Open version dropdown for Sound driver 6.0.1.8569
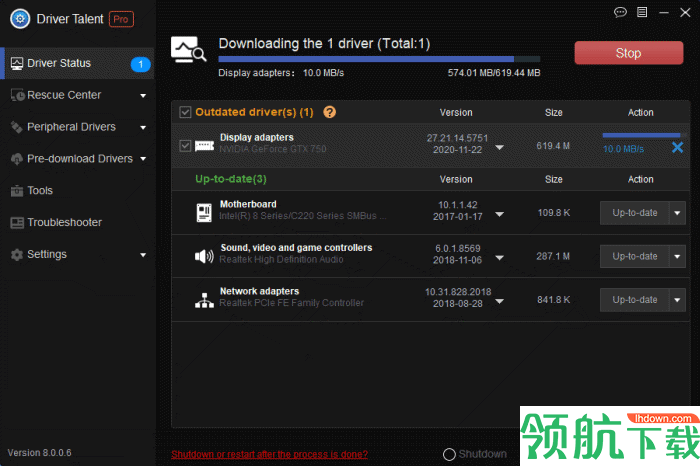This screenshot has width=700, height=466. [x=500, y=258]
